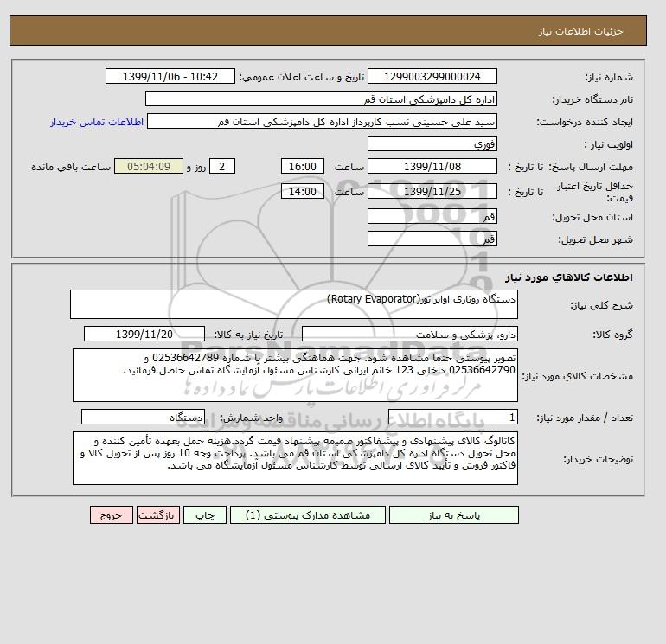Click the countdown timer 05:04:09
This screenshot has height=644, width=666.
(149, 167)
